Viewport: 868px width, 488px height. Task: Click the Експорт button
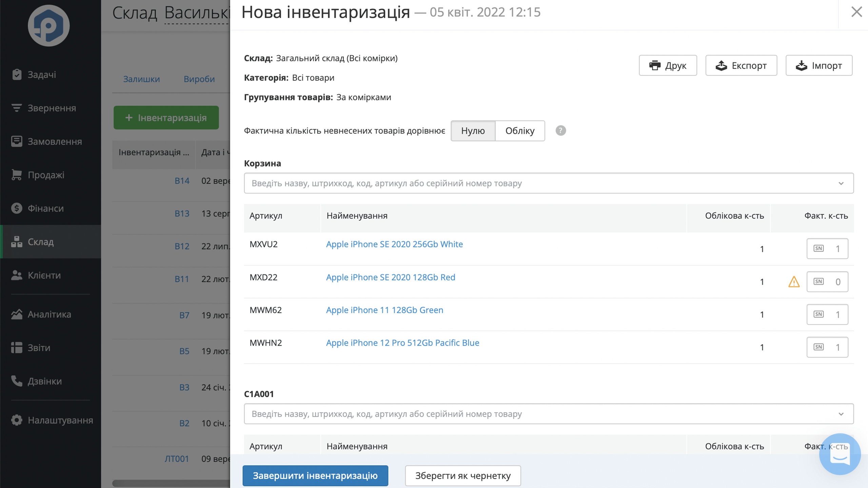(741, 65)
